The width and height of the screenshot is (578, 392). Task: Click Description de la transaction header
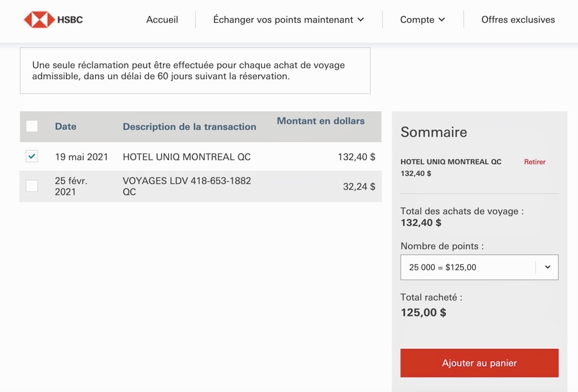click(x=189, y=126)
